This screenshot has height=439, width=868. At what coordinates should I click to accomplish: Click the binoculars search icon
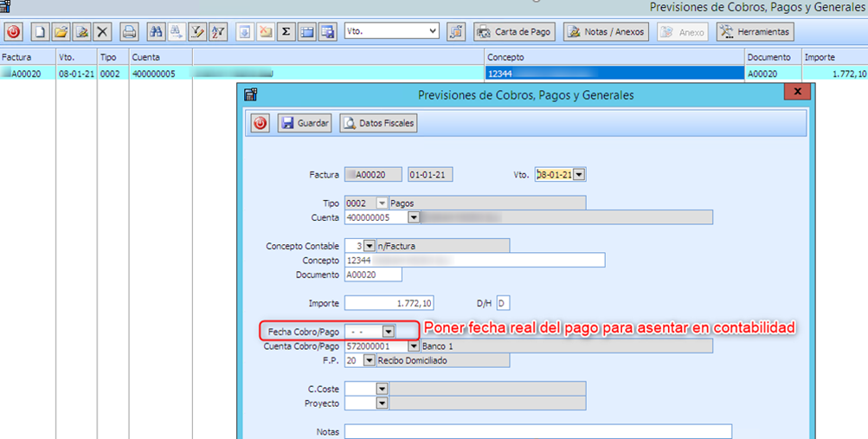pos(157,32)
